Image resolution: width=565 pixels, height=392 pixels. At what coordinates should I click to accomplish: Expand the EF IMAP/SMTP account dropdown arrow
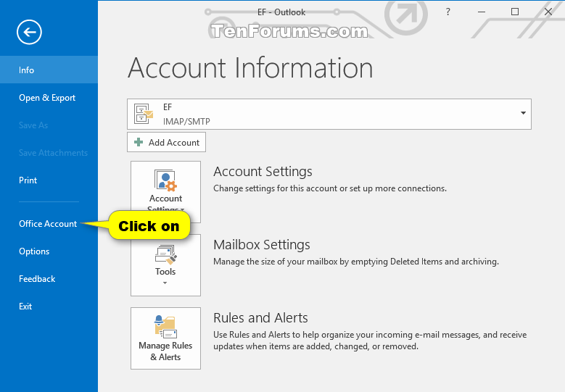[x=523, y=113]
